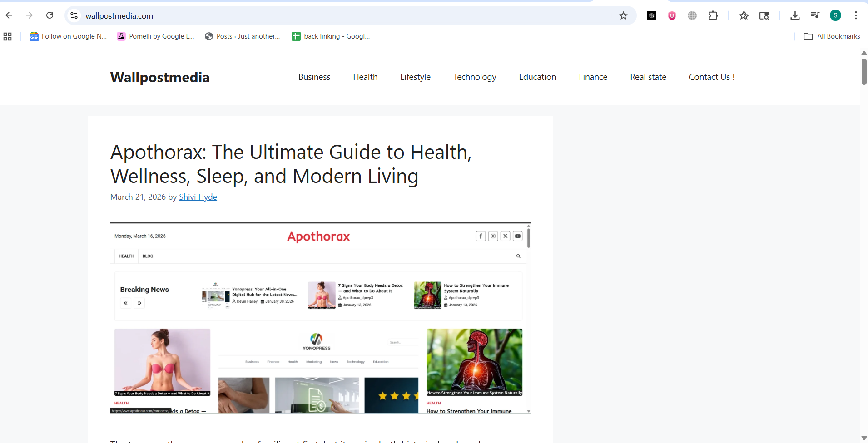
Task: Open the Chrome three-dot menu
Action: [x=857, y=15]
